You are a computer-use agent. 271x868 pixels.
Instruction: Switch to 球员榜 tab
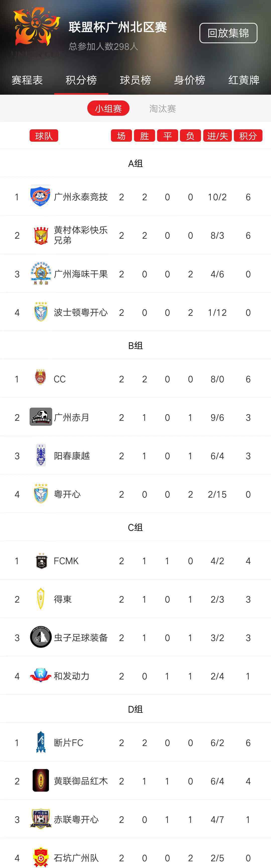point(135,80)
